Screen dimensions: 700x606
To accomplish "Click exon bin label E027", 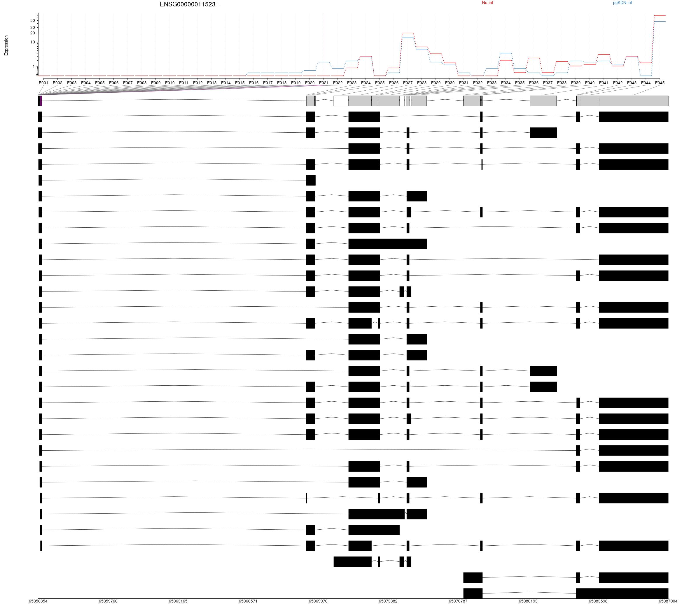I will click(408, 83).
